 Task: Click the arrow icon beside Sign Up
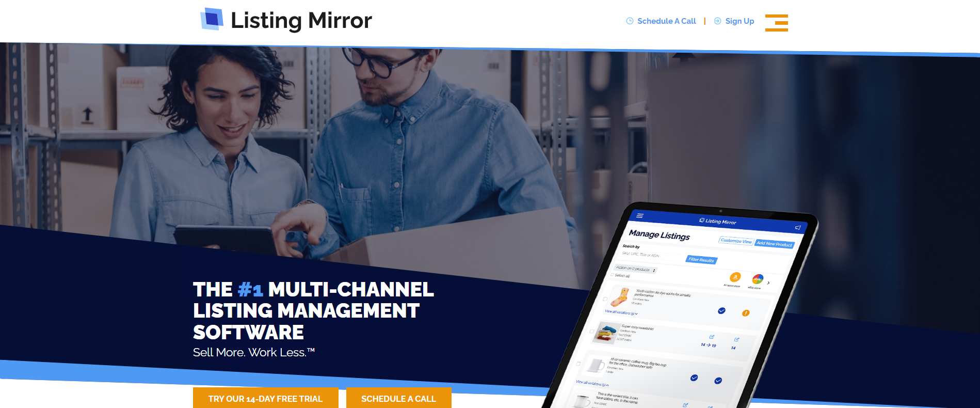717,21
